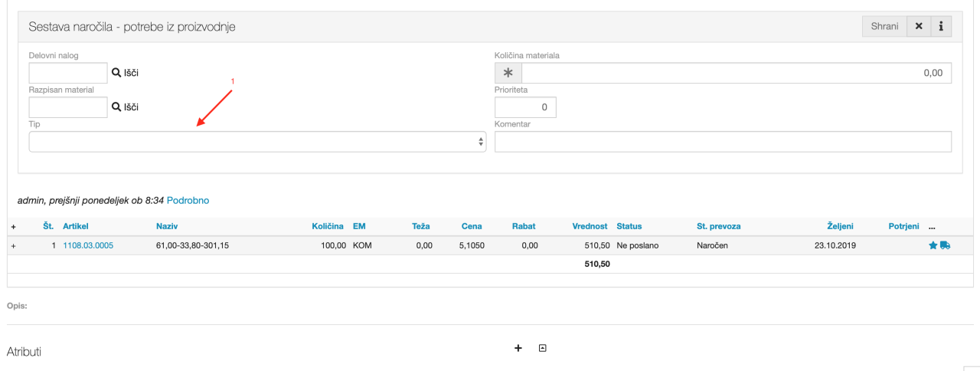Click the asterisk icon before Količina materiala
The width and height of the screenshot is (980, 371).
(508, 73)
